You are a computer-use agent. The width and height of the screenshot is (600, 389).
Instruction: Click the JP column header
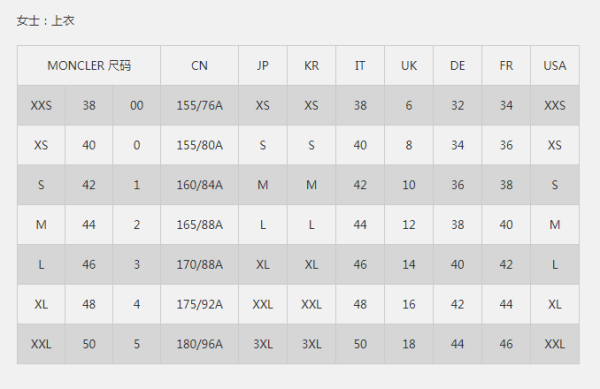pos(263,65)
